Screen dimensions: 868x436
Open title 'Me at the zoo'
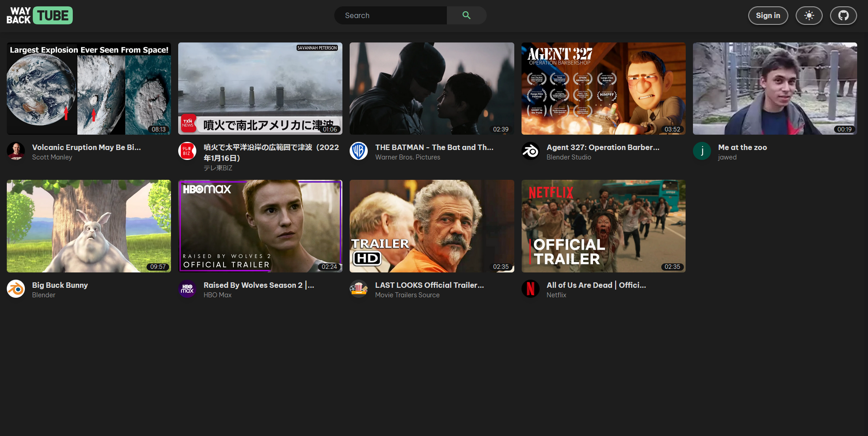[742, 147]
